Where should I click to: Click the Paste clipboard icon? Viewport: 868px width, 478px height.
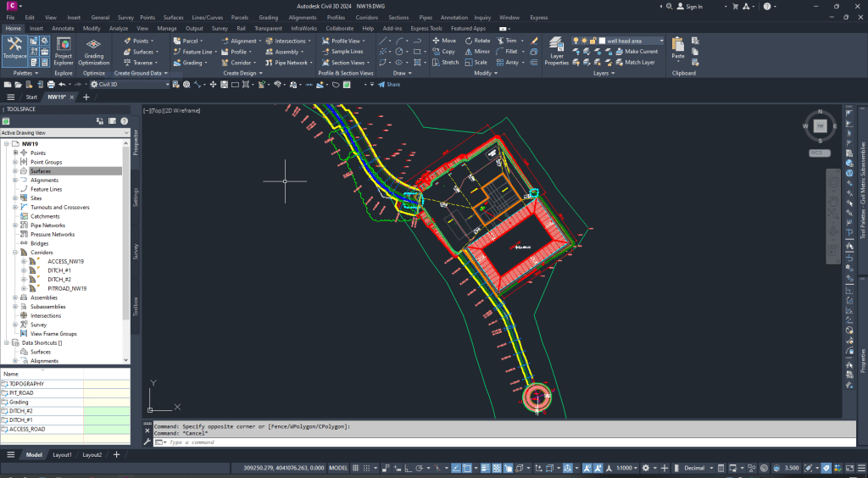point(677,47)
